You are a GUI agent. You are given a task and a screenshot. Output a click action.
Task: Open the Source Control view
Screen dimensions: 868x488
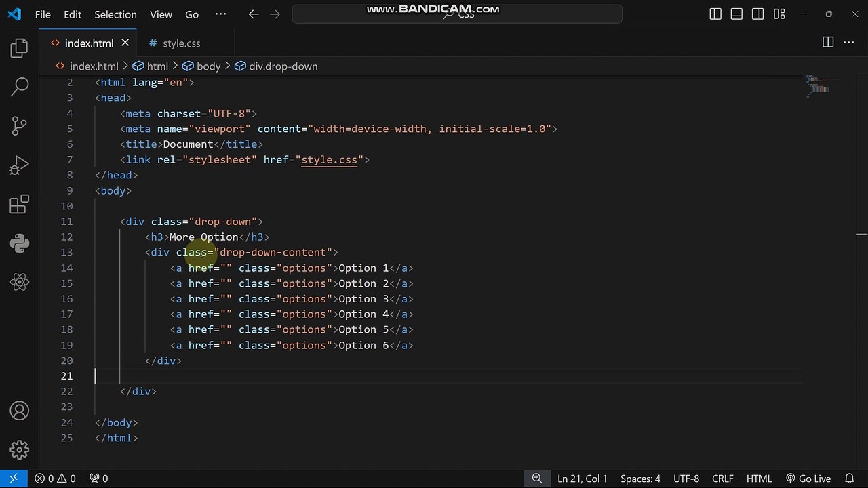tap(19, 125)
